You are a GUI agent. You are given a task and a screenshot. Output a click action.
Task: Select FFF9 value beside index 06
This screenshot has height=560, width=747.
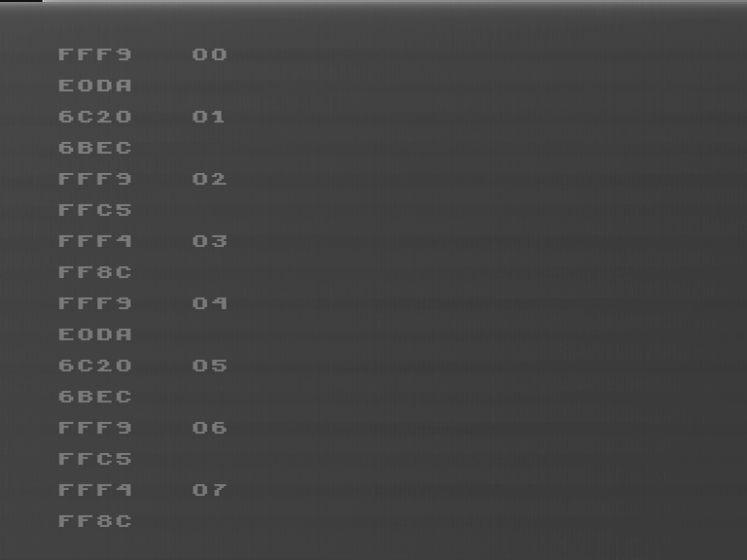click(x=94, y=428)
